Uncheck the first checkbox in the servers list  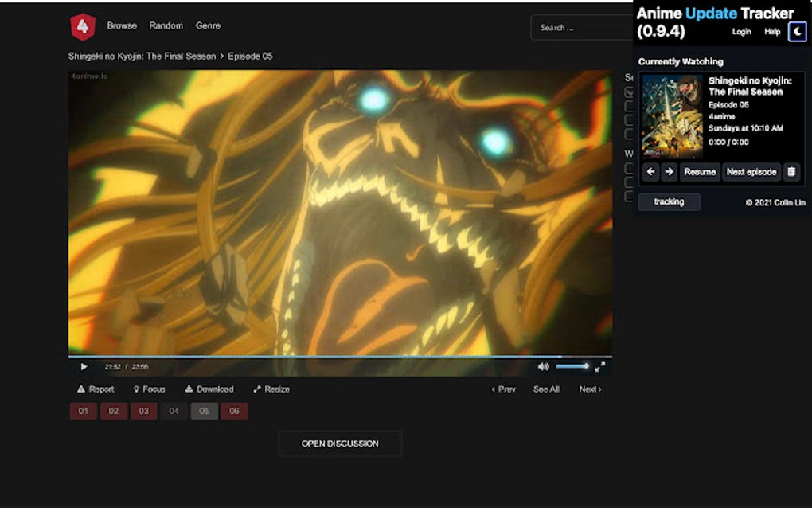pos(628,90)
